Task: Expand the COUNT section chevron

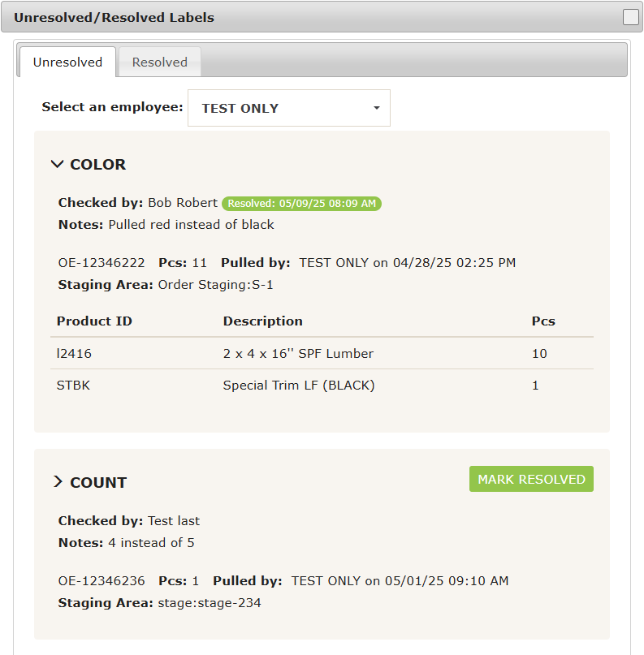Action: click(x=58, y=481)
